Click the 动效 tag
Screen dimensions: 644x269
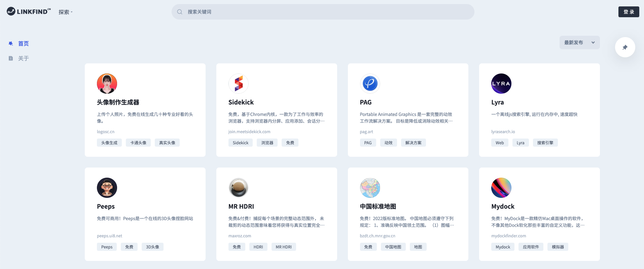point(389,143)
